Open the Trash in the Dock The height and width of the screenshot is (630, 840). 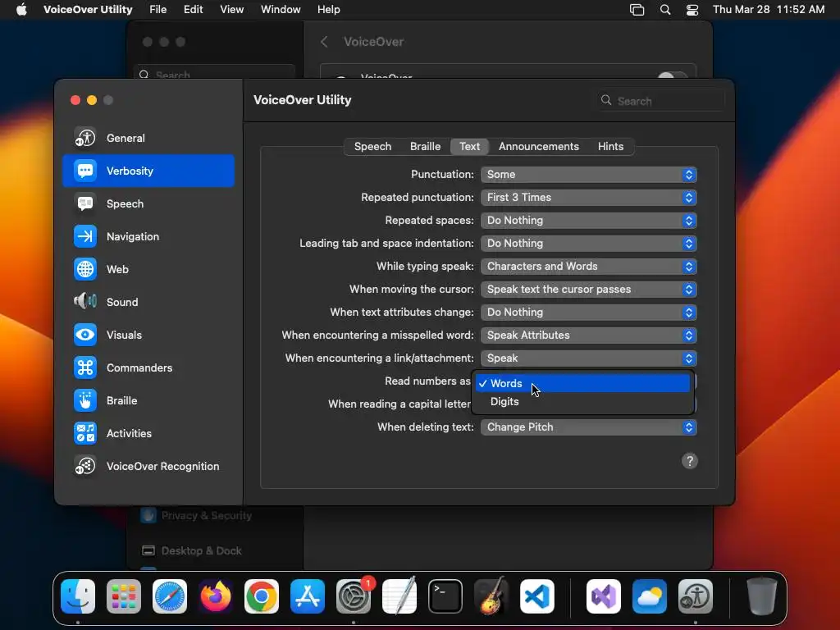click(x=762, y=596)
